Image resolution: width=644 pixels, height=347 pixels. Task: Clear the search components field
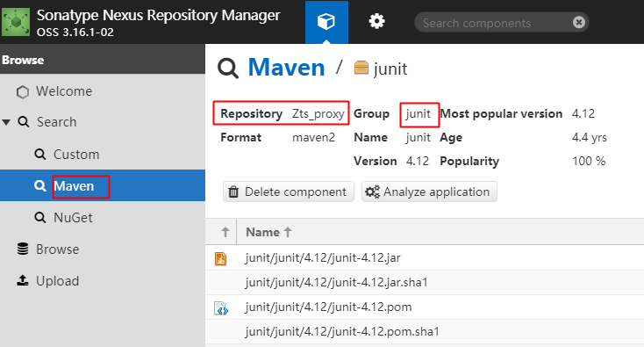(579, 22)
